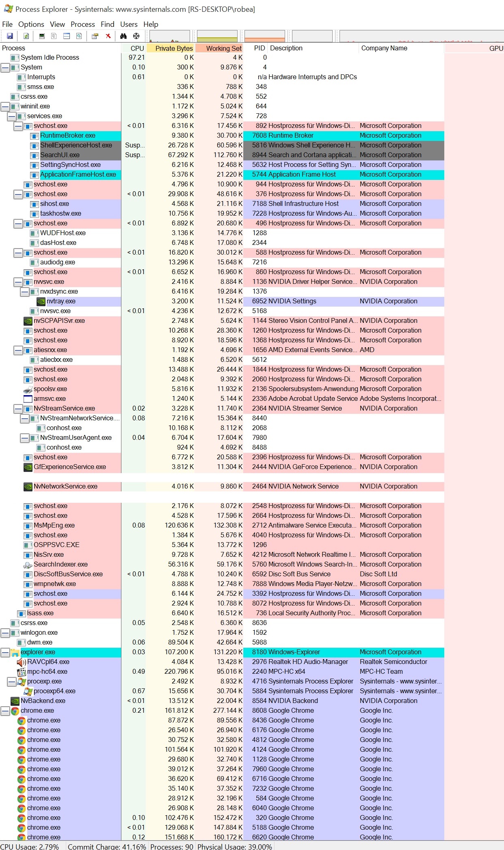Click the magnifier icon beside SearchIndexer.exe
Image resolution: width=504 pixels, height=850 pixels.
pyautogui.click(x=28, y=565)
